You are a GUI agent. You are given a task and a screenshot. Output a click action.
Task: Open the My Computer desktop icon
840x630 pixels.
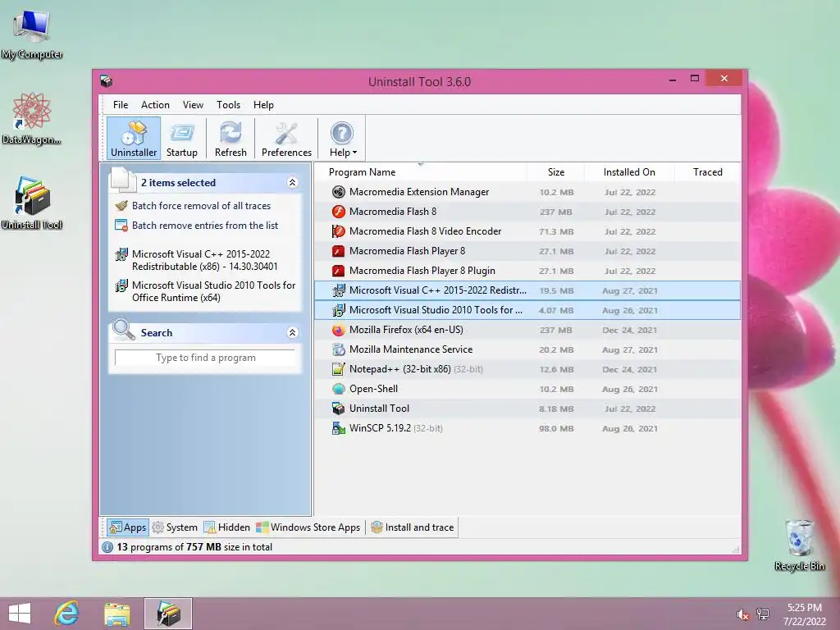32,35
